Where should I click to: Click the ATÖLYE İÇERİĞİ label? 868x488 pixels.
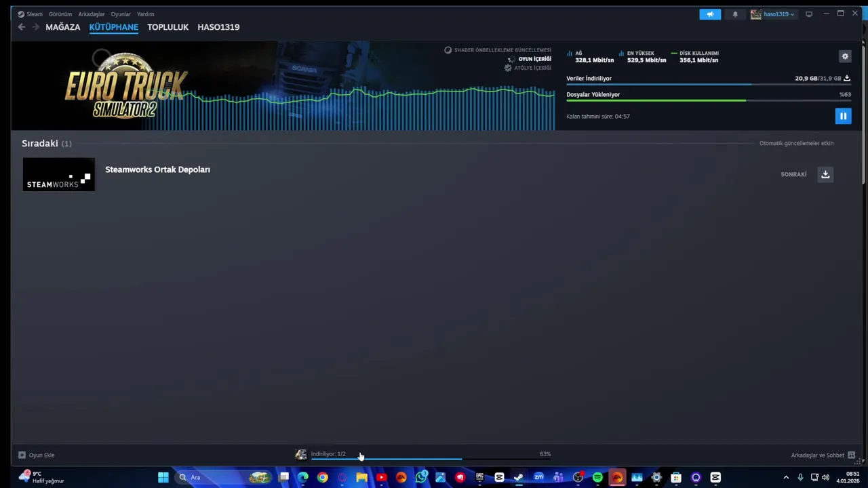point(532,68)
